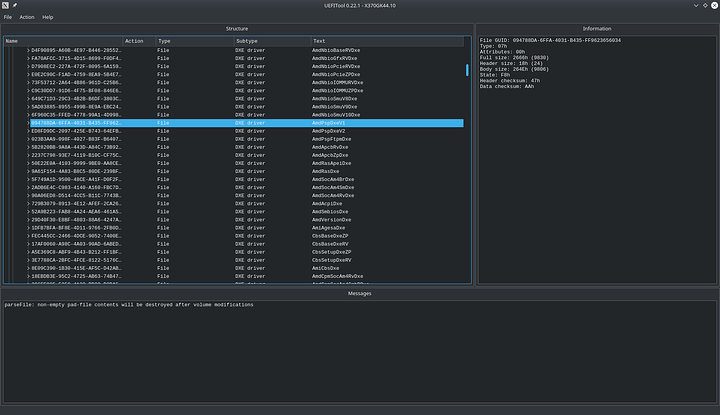This screenshot has width=720, height=415.
Task: Expand the AmdNbioBaseRVDxe file node
Action: click(28, 50)
